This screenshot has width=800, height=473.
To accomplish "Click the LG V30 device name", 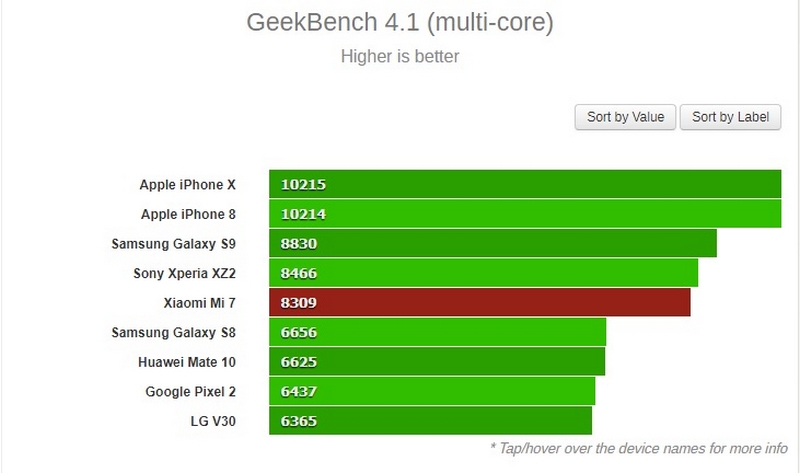I will click(212, 420).
